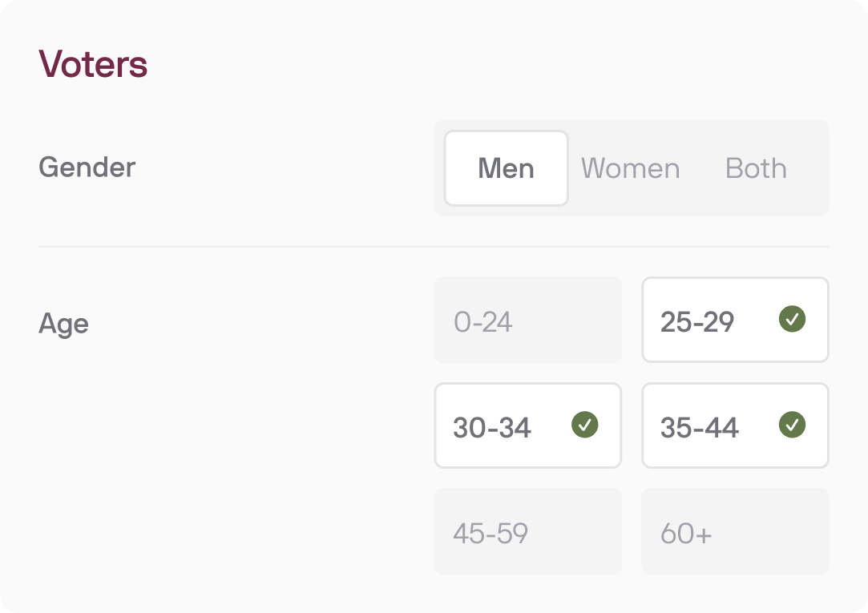This screenshot has width=868, height=613.
Task: Switch gender selection to Women
Action: 630,167
